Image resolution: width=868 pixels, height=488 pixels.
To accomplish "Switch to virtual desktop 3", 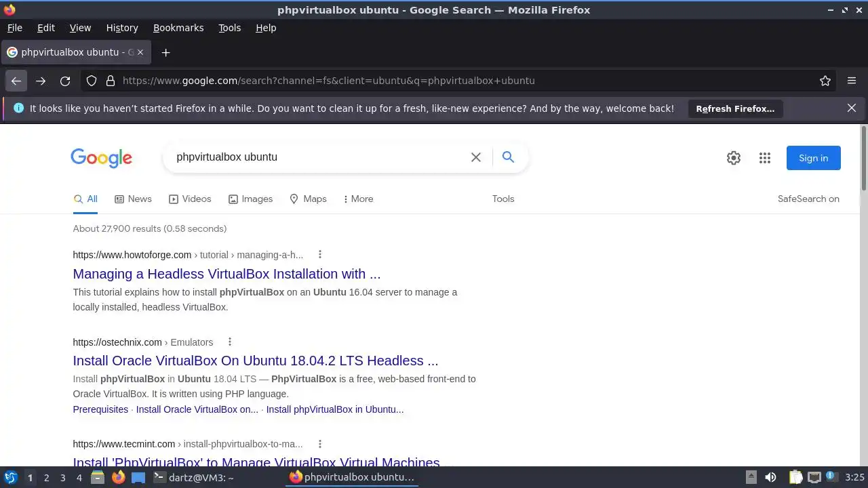I will pyautogui.click(x=62, y=478).
